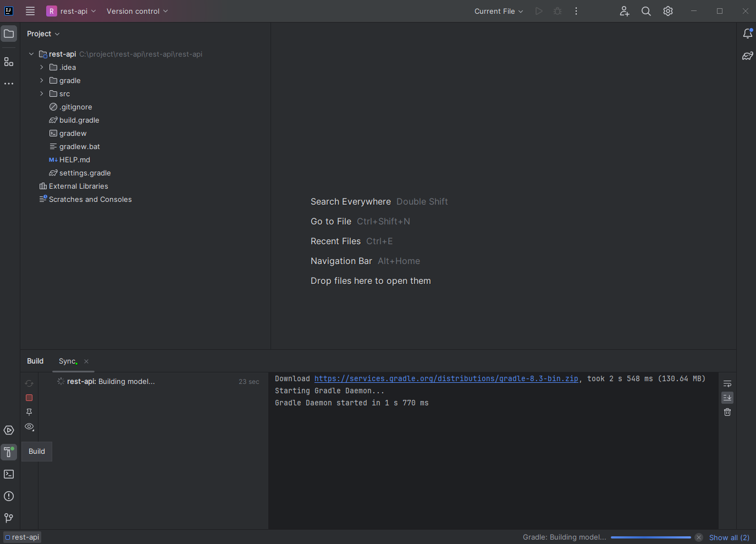
Task: Click the IntelliJ logo icon
Action: pos(9,11)
